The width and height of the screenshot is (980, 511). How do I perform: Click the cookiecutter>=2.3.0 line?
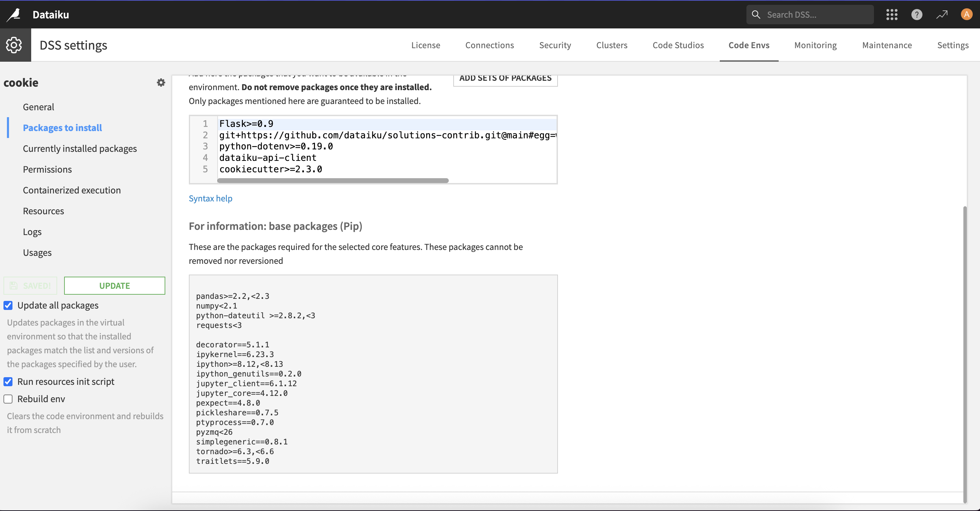271,169
